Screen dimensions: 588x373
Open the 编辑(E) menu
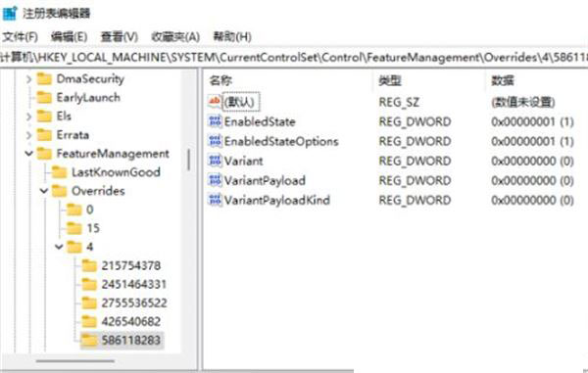[x=69, y=36]
